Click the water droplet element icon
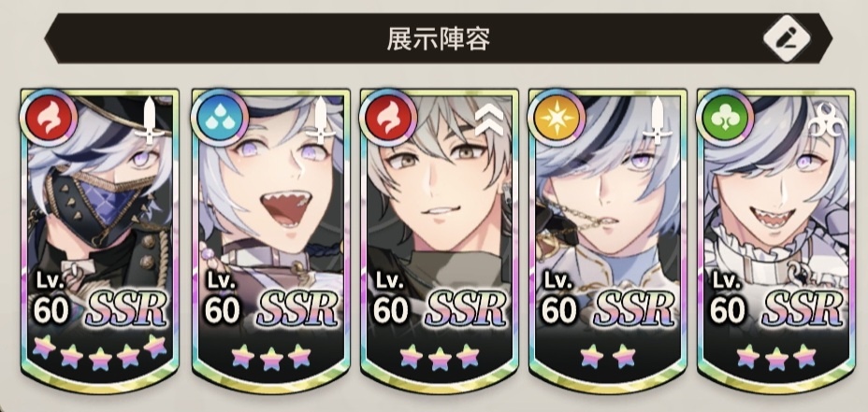Viewport: 868px width, 412px height. tap(219, 119)
